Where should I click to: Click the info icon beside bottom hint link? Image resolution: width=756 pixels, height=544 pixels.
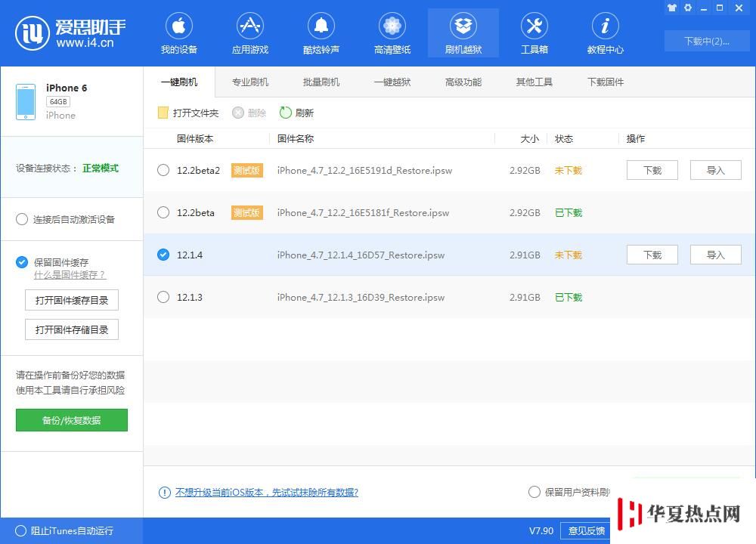(x=164, y=493)
